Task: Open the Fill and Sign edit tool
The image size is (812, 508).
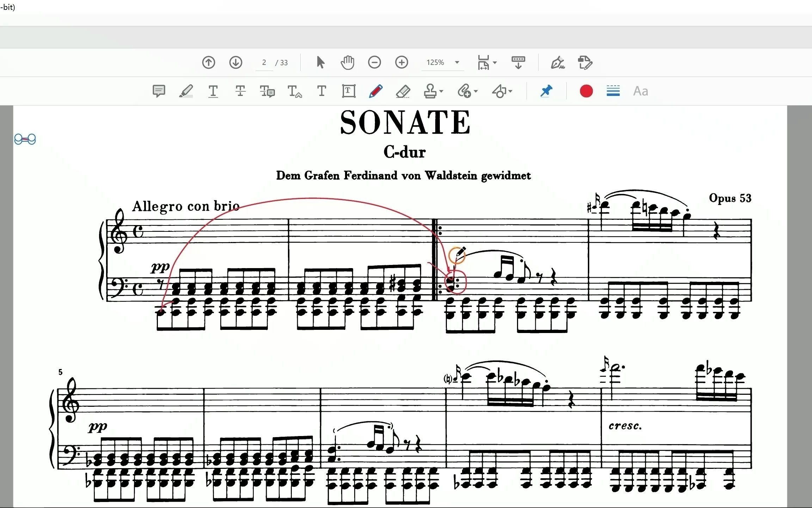Action: [x=585, y=62]
